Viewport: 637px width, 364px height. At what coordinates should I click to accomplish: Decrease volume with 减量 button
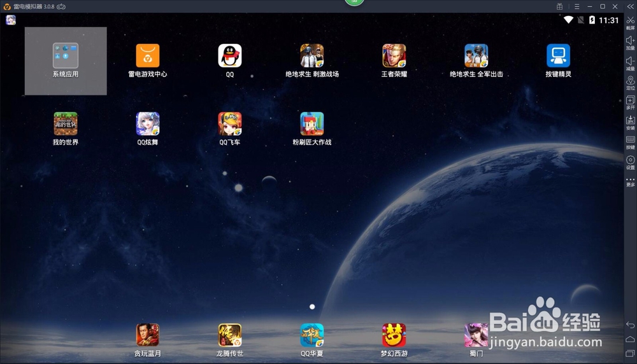(x=630, y=63)
